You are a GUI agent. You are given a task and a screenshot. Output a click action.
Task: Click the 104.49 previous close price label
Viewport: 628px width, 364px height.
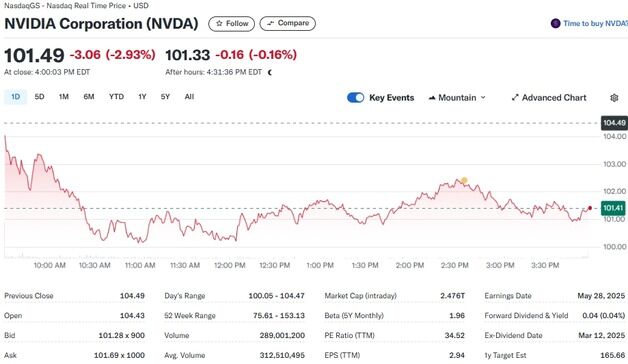point(614,123)
